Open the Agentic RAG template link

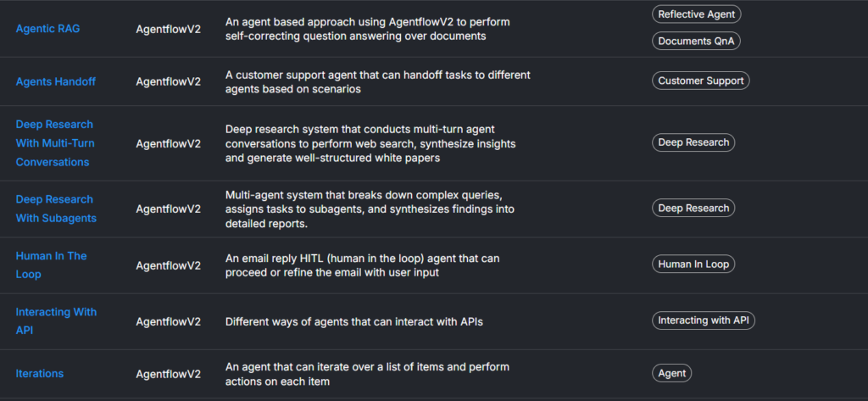click(x=47, y=29)
